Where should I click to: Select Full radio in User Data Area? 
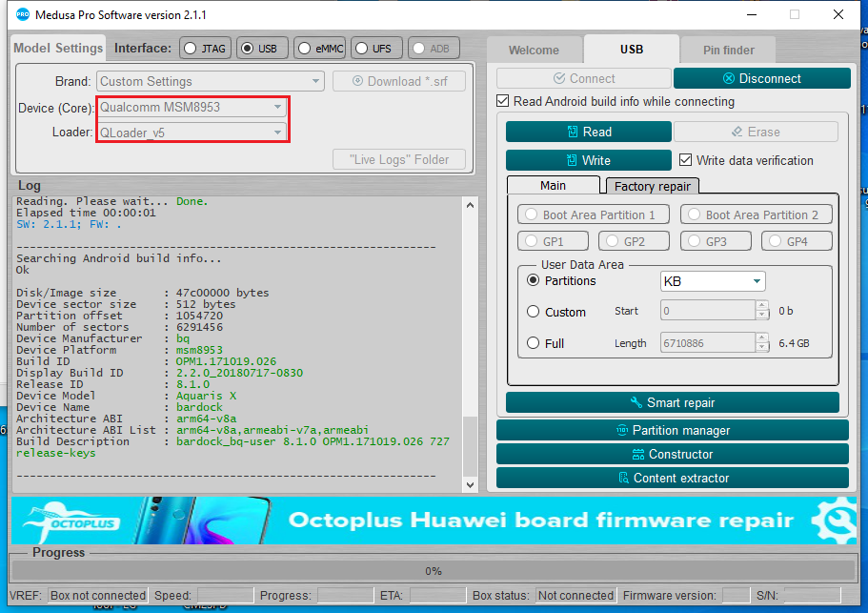click(533, 343)
